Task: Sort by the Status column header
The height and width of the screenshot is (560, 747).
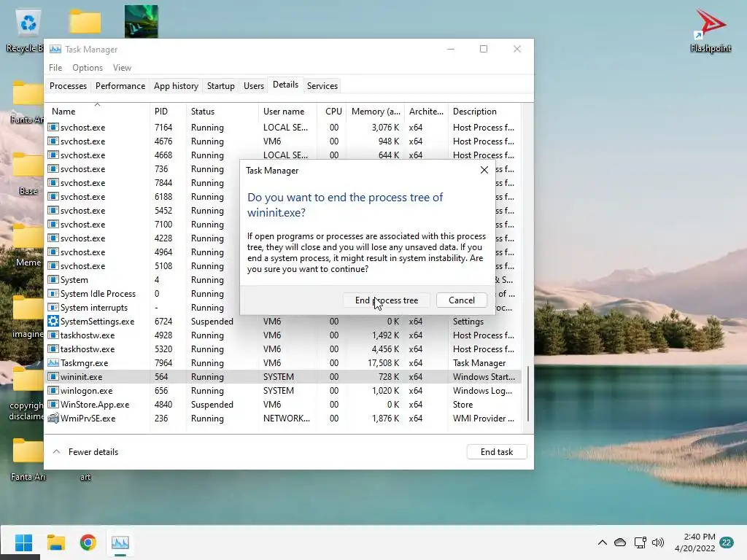Action: [x=222, y=111]
